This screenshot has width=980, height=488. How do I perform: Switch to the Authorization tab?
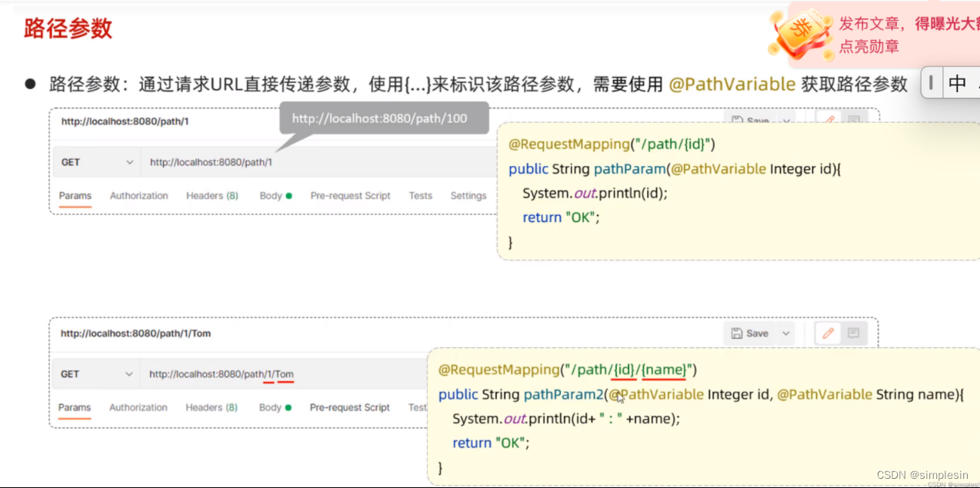tap(138, 196)
